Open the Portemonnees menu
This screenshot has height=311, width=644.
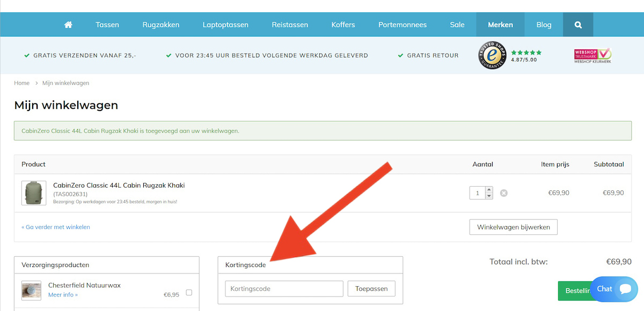click(x=402, y=25)
